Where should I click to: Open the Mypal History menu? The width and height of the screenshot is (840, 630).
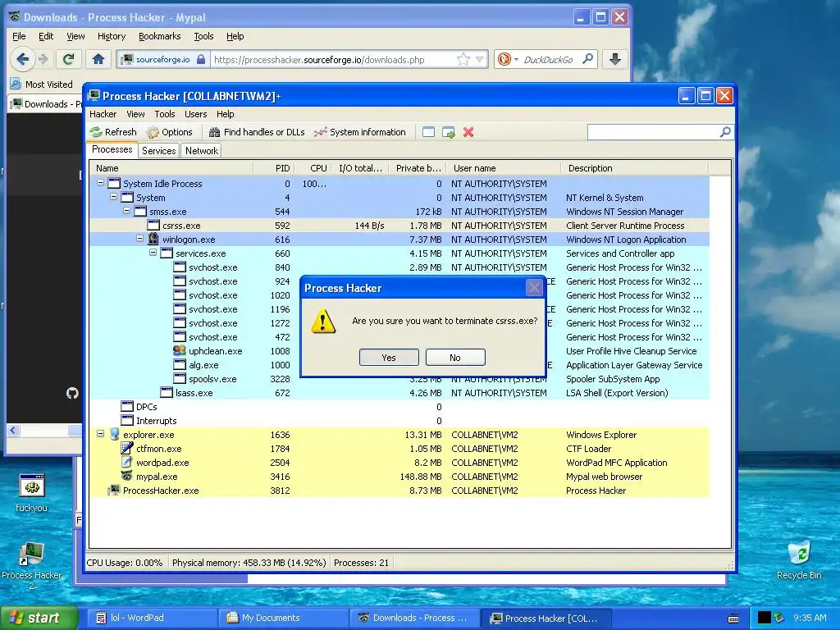pyautogui.click(x=112, y=36)
